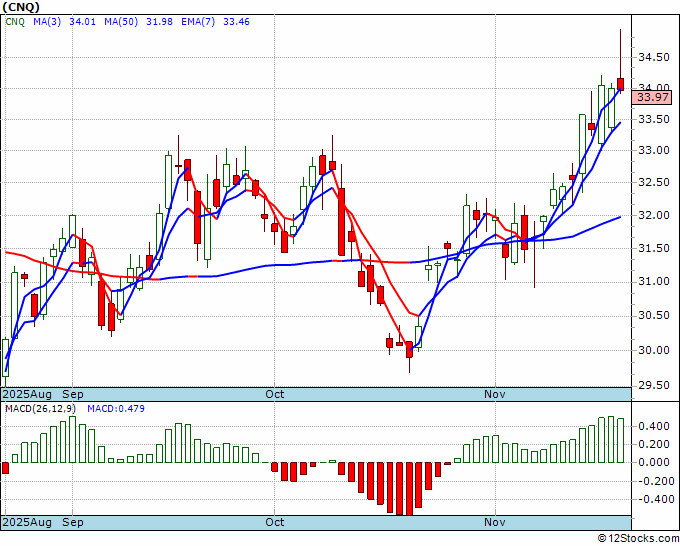Click the (CNQ) chart title
This screenshot has width=680, height=546.
[21, 7]
